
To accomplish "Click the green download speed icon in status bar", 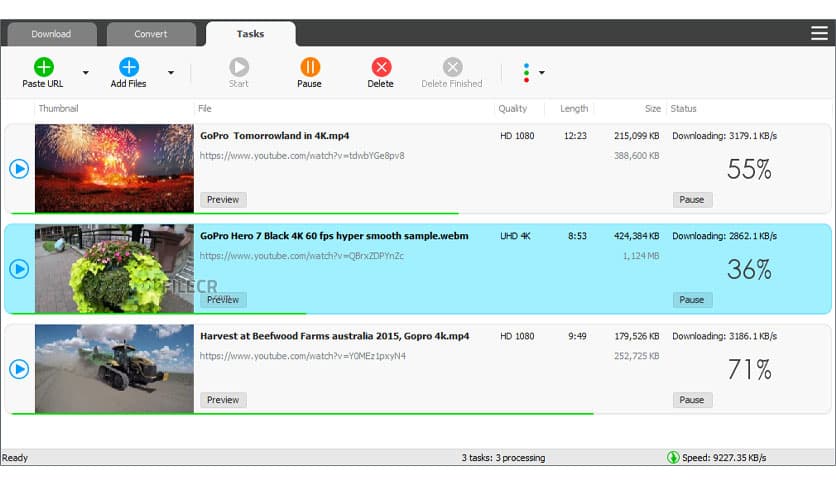I will click(x=673, y=457).
